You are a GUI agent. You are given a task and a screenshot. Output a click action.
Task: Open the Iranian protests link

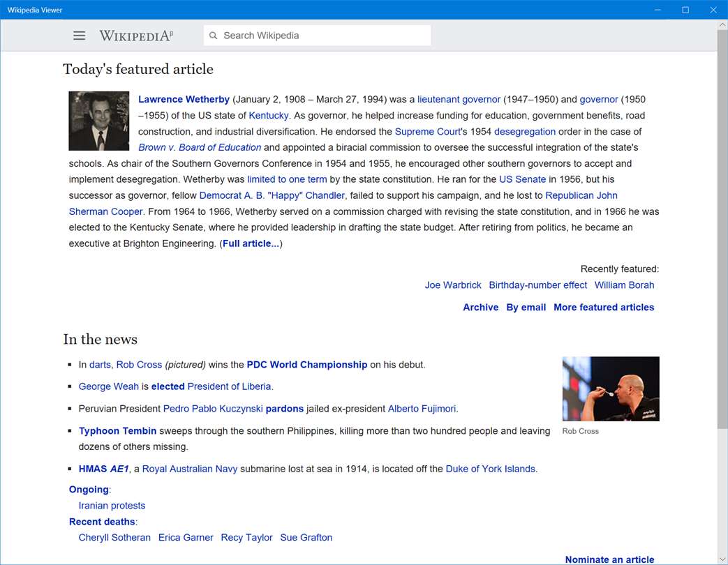coord(112,506)
